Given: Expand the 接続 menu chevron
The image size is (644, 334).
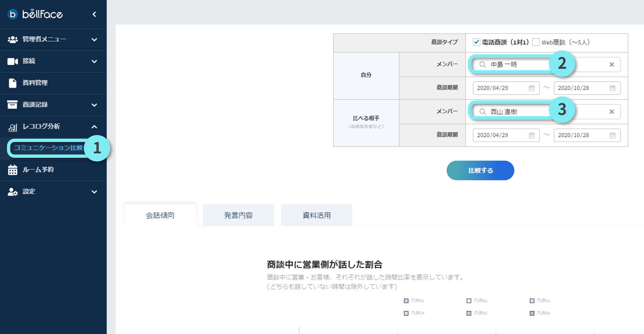Looking at the screenshot, I should (x=94, y=61).
